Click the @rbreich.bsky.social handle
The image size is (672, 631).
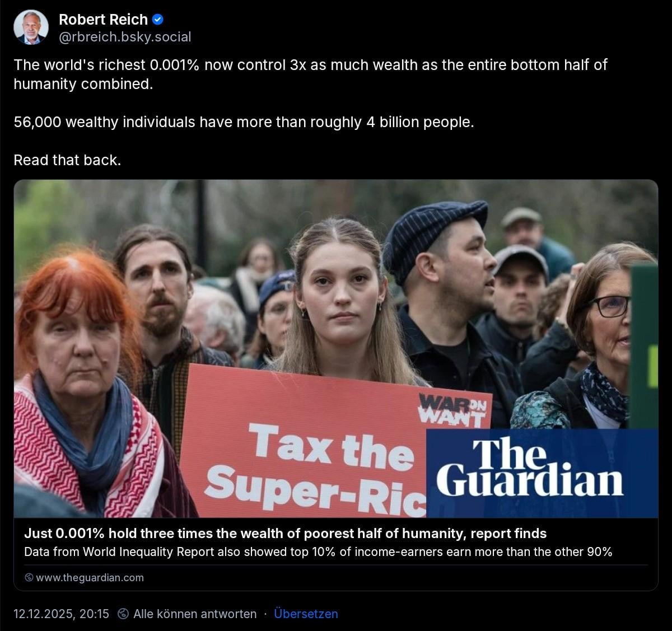[x=125, y=37]
